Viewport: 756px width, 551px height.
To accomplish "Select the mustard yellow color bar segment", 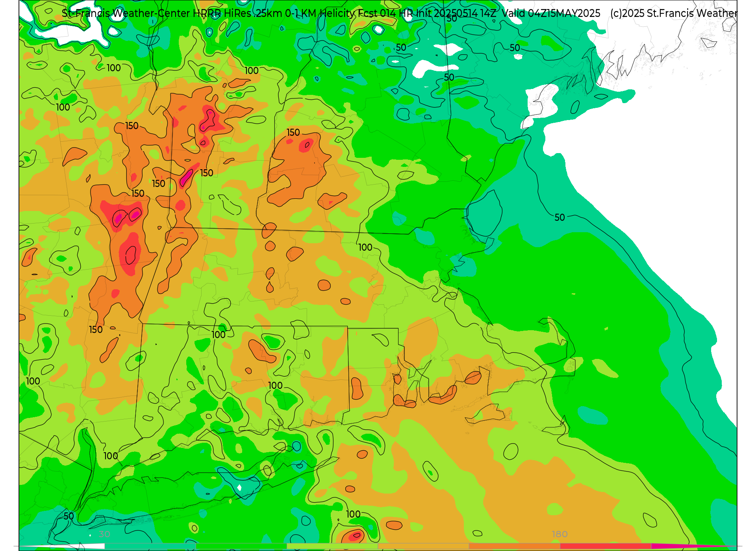I will point(423,546).
